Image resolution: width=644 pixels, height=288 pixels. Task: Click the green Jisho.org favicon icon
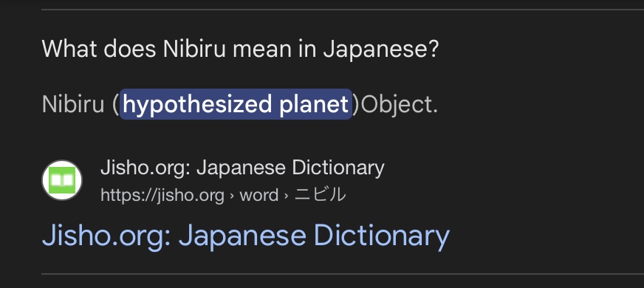click(62, 180)
